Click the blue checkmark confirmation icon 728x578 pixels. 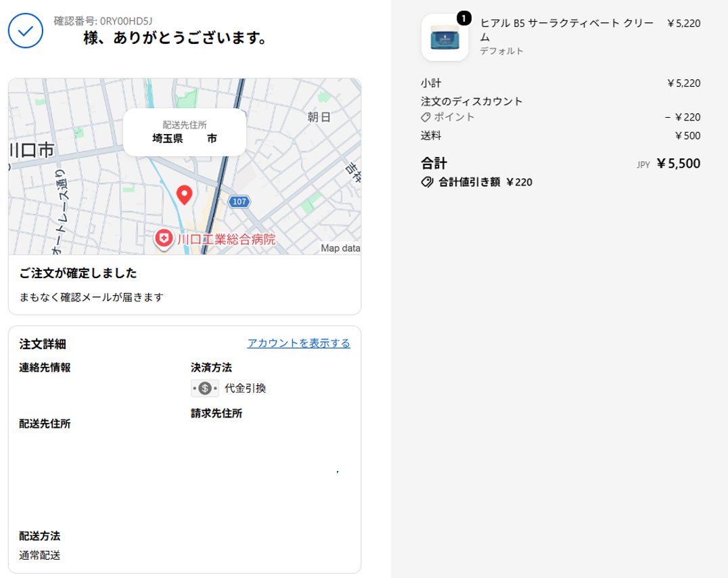pyautogui.click(x=26, y=30)
